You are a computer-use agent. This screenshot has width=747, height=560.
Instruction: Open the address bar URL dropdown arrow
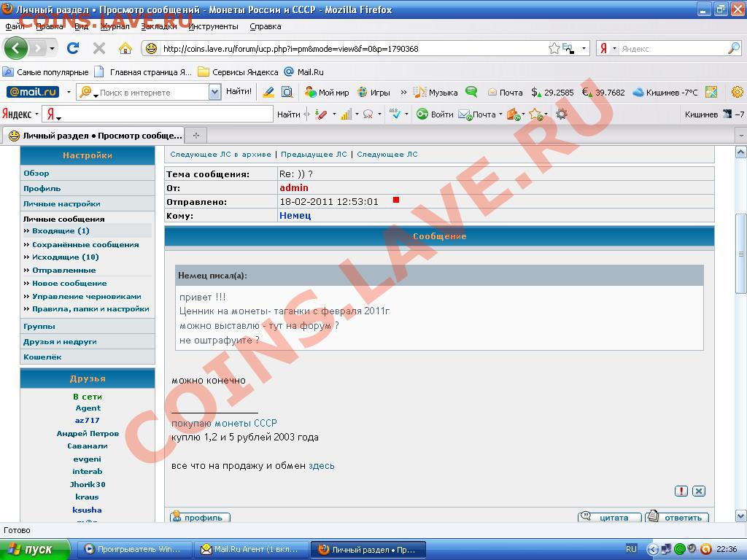[x=584, y=48]
